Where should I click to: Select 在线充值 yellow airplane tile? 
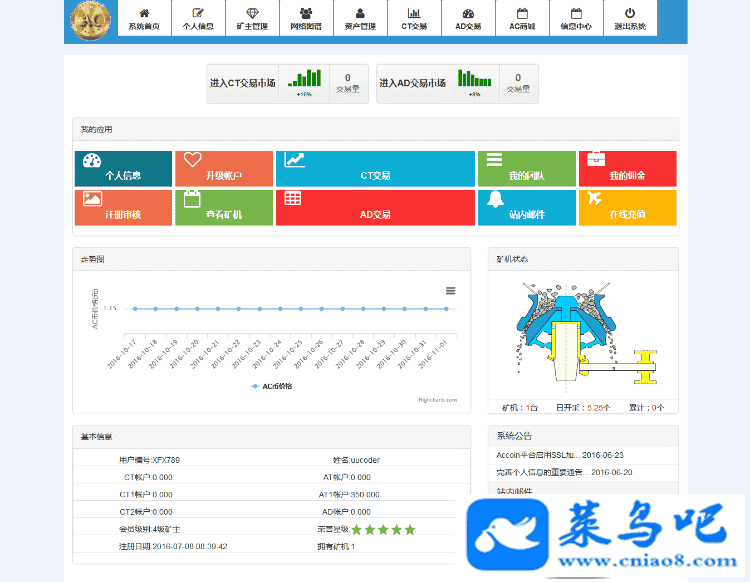(x=627, y=207)
